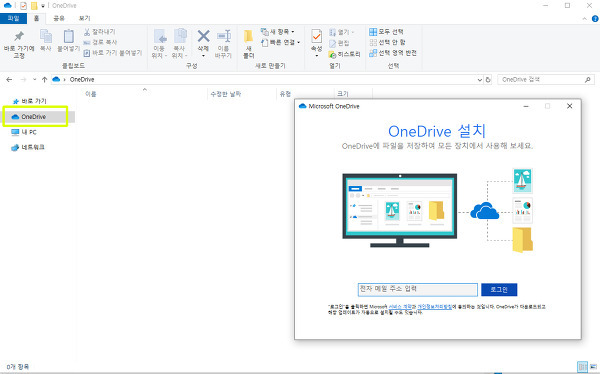Click the 속성 properties icon
This screenshot has width=600, height=374.
(x=316, y=36)
